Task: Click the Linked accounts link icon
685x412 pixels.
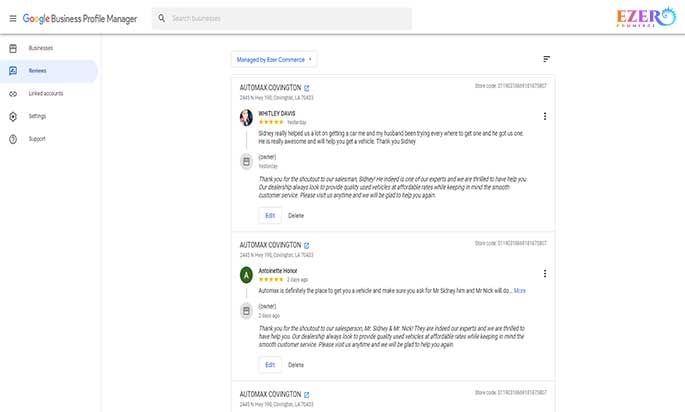Action: tap(13, 94)
